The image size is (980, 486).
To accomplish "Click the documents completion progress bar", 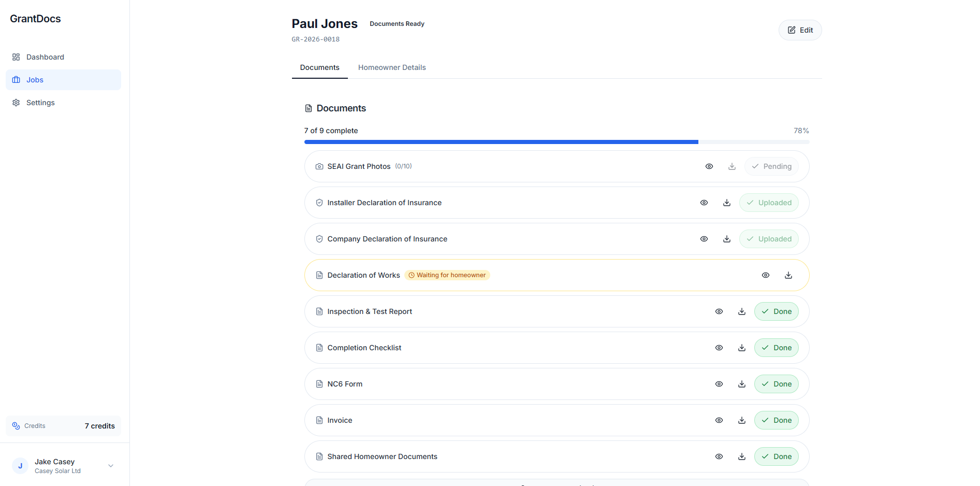I will (x=557, y=142).
